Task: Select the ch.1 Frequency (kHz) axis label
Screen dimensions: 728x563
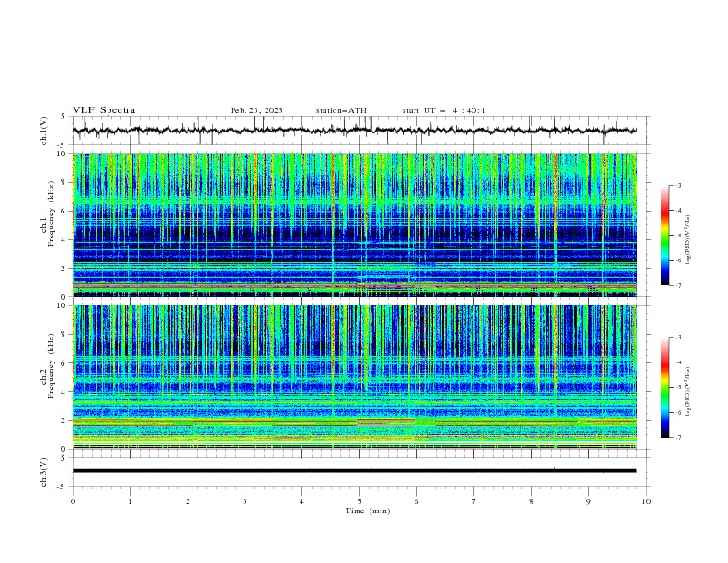Action: (x=48, y=214)
